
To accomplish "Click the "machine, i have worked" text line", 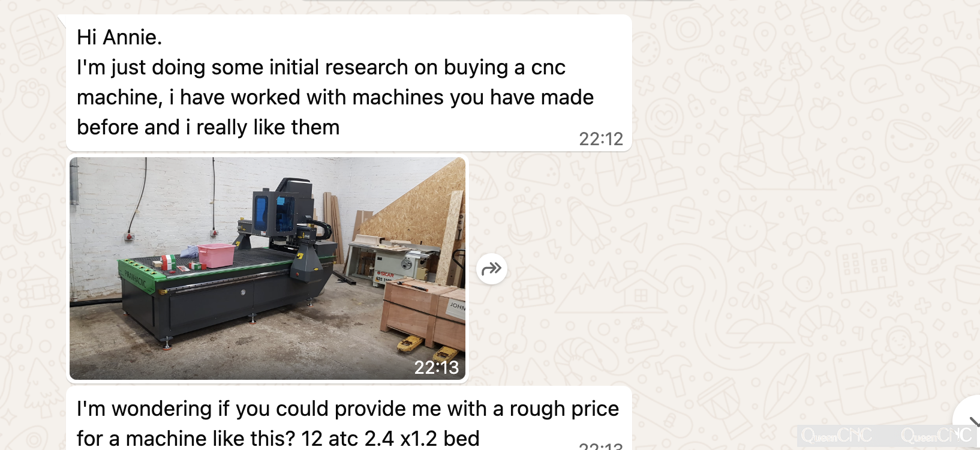I will coord(335,97).
